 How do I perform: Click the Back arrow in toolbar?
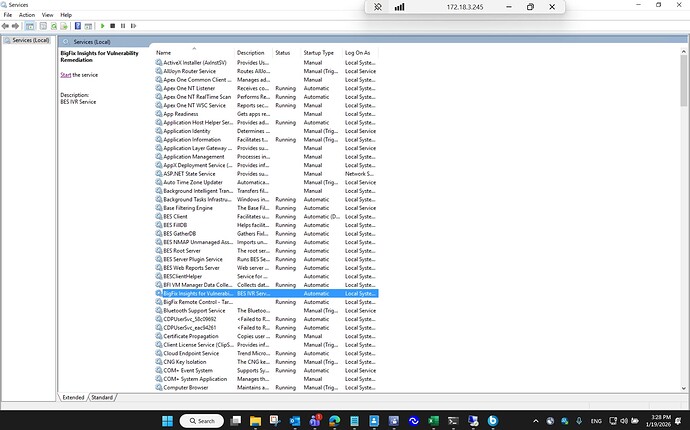point(7,26)
